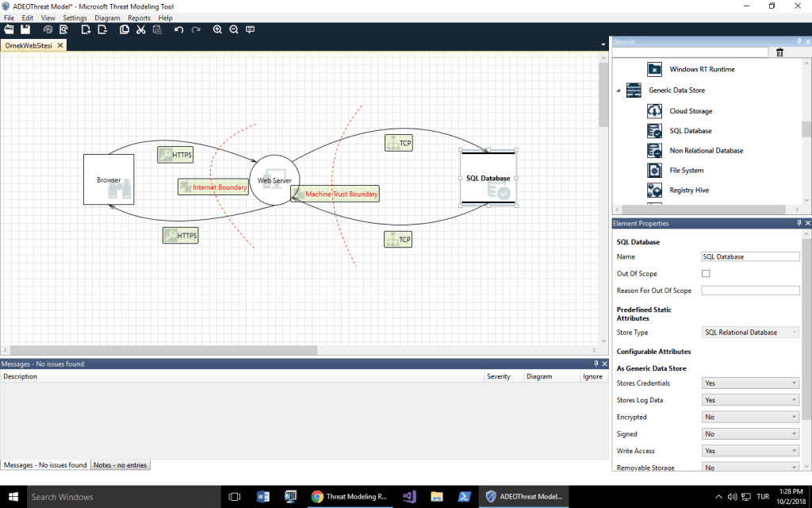Open the Reports menu
The width and height of the screenshot is (812, 508).
coord(139,17)
